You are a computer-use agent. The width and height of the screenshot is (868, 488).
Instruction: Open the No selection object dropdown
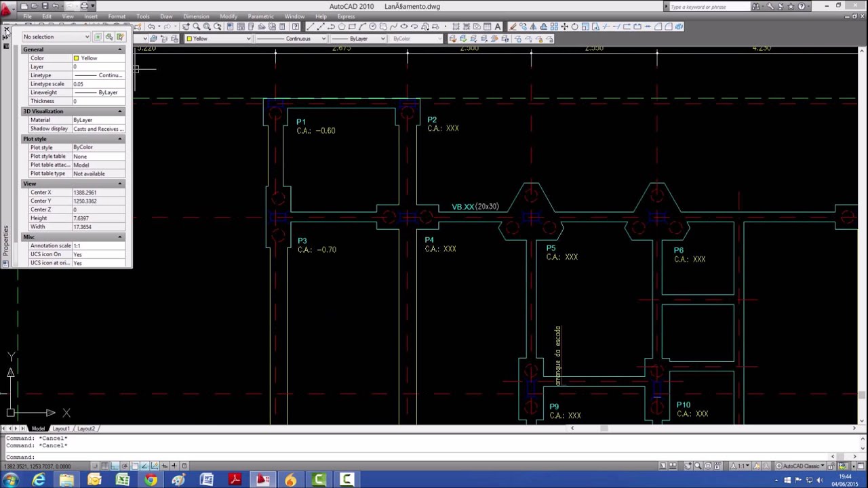(x=56, y=37)
